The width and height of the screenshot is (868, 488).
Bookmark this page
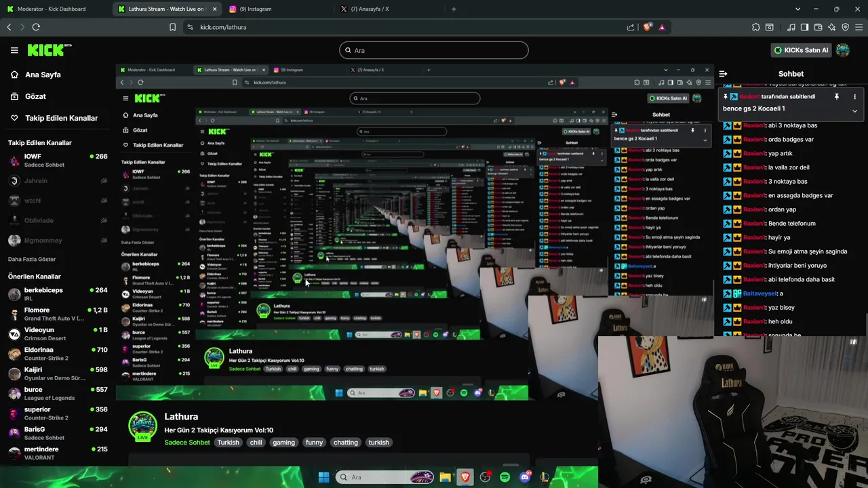[x=172, y=27]
